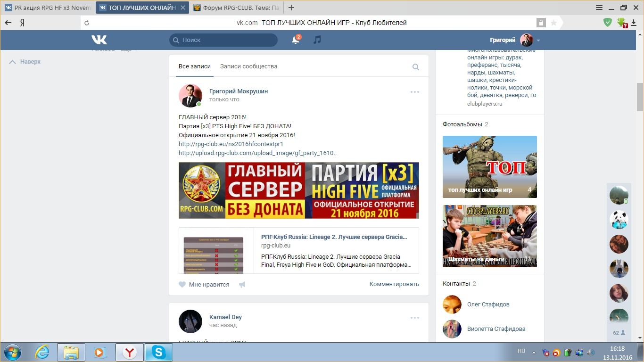Open Yandex Browser taskbar icon

click(x=130, y=352)
